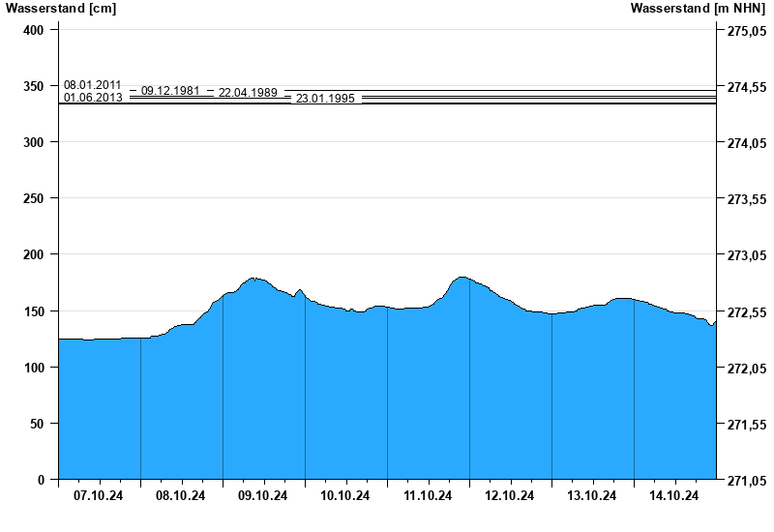
Task: Select the 10.10.24 date label
Action: (x=345, y=496)
